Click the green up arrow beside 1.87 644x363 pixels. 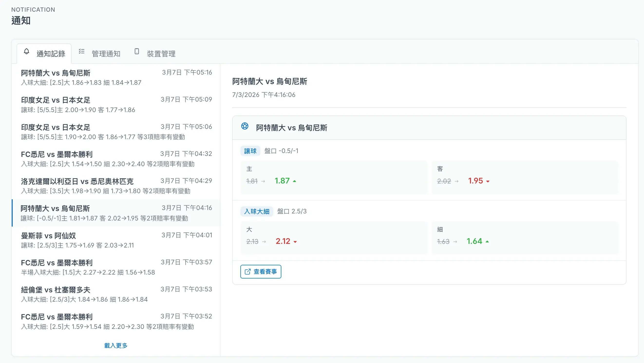point(294,181)
